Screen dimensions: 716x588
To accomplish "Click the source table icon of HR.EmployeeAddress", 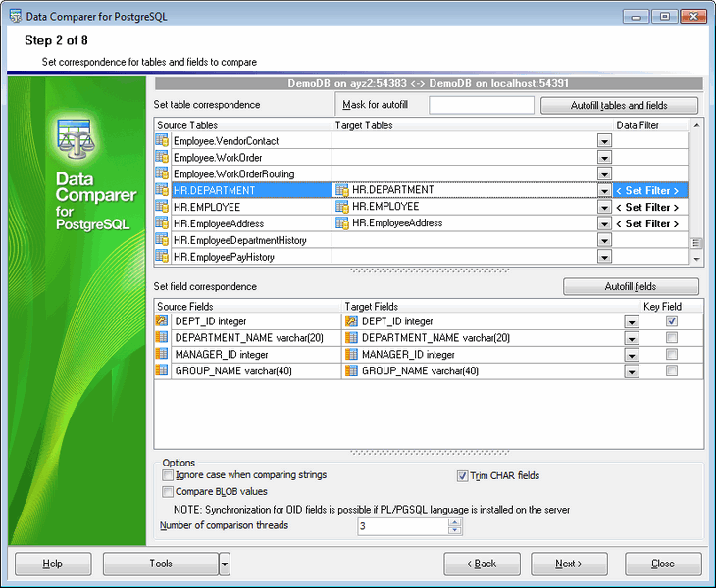I will (162, 222).
